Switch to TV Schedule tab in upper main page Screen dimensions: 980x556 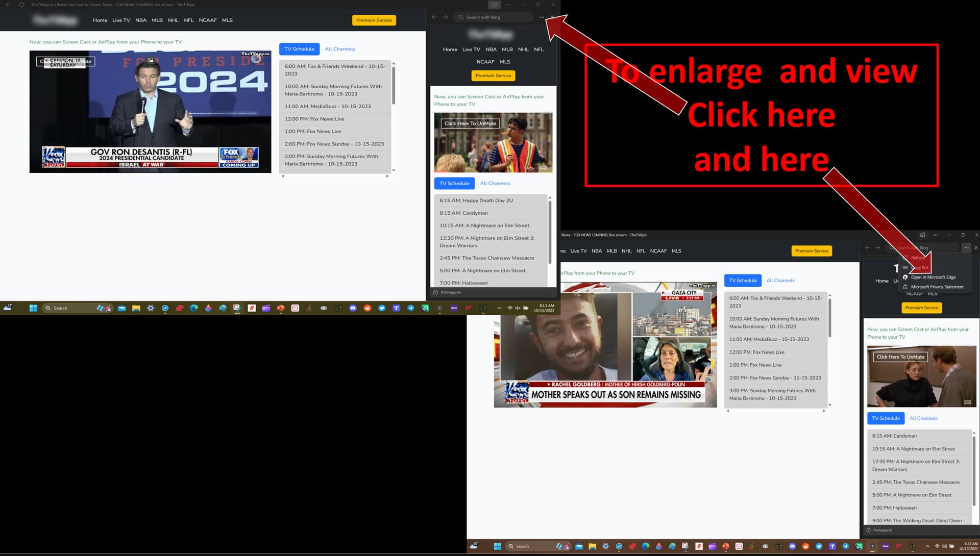(x=299, y=49)
